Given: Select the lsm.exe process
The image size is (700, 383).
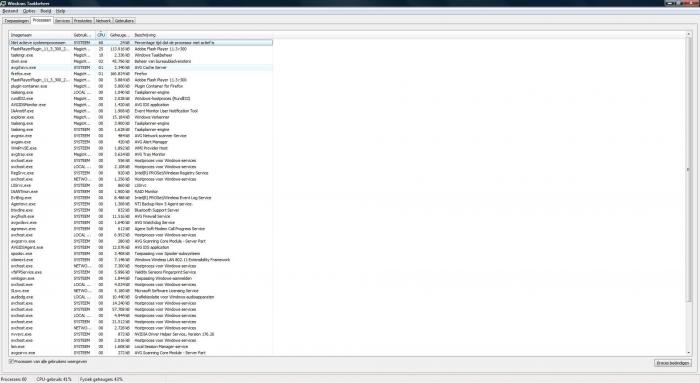Looking at the screenshot, I should coord(141,347).
